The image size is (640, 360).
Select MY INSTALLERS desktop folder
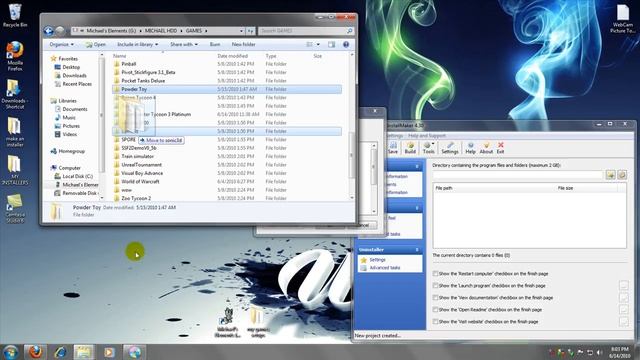pyautogui.click(x=15, y=170)
